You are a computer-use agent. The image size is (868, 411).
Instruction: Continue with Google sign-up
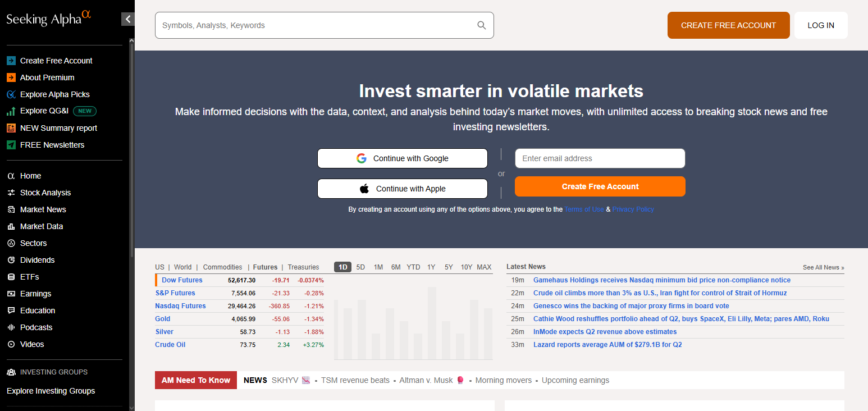[x=403, y=158]
